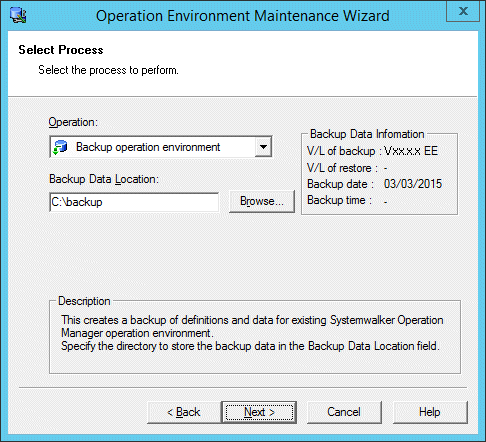
Task: Expand the Operation dropdown arrow
Action: 263,147
